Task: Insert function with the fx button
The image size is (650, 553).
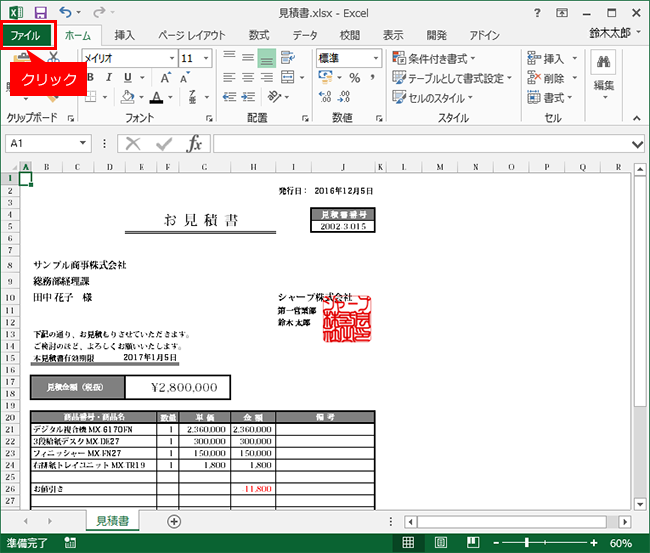Action: (194, 143)
